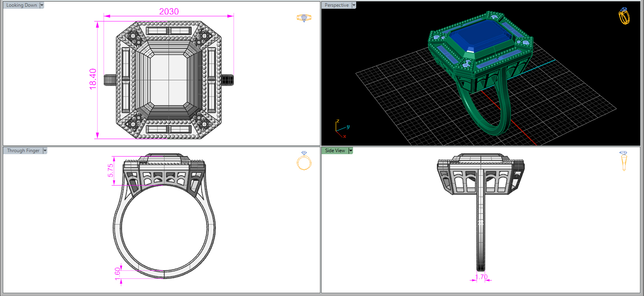Select the 18.40 height dimension text
The width and height of the screenshot is (644, 296).
point(93,79)
